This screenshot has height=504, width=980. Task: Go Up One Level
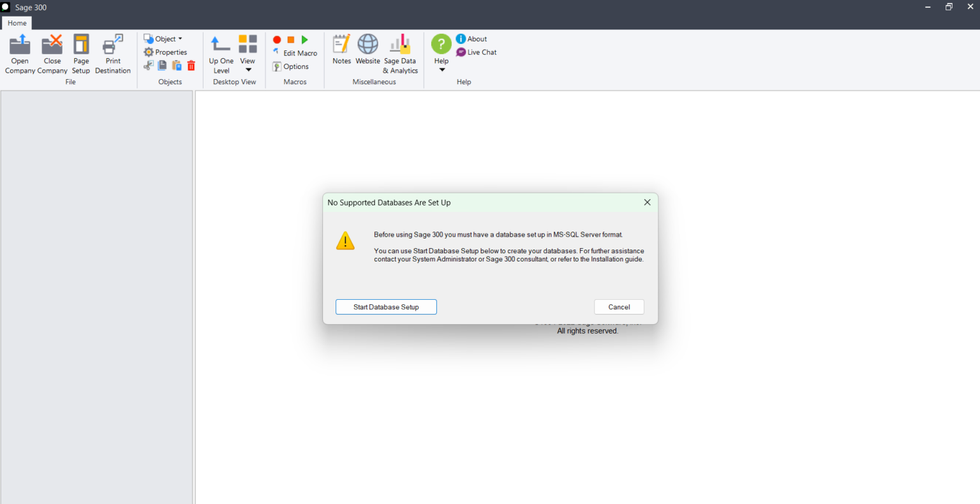pos(221,54)
